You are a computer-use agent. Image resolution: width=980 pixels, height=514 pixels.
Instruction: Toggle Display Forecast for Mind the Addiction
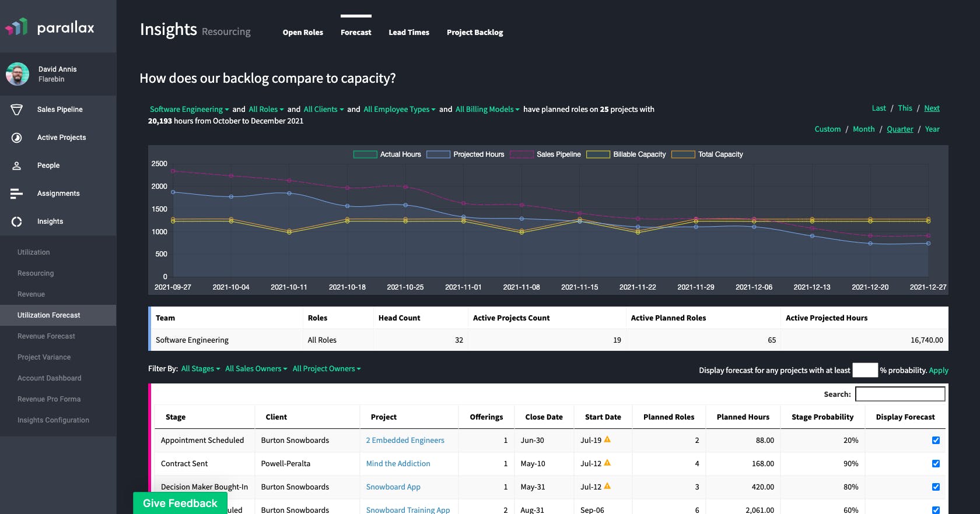coord(936,464)
